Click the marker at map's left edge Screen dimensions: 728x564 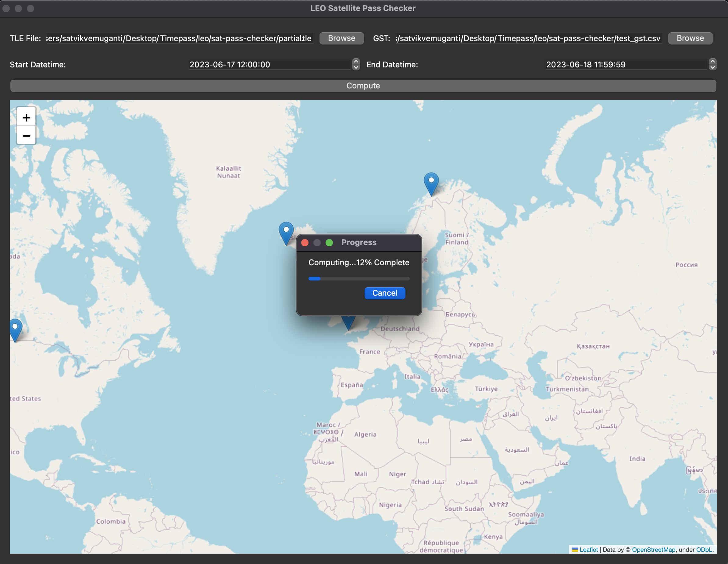[15, 329]
